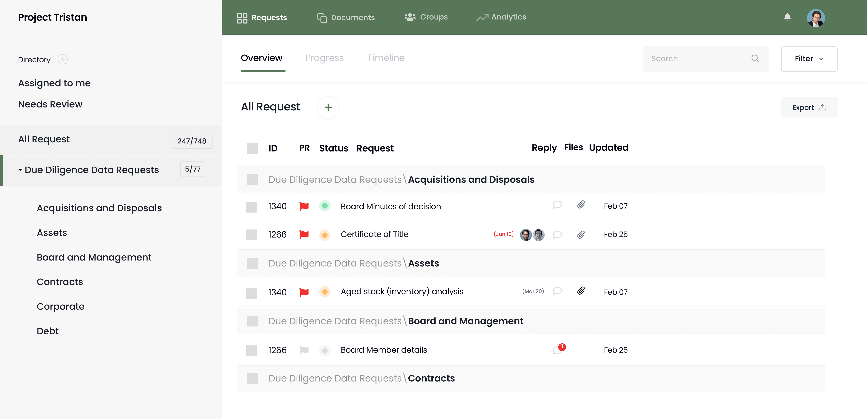The width and height of the screenshot is (868, 420).
Task: Check the Certificate of Title row checkbox
Action: click(x=252, y=235)
